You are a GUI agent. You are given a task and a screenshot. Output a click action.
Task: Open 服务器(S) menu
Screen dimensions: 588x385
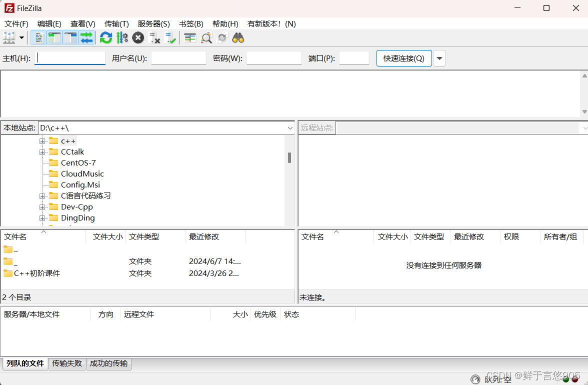point(154,24)
